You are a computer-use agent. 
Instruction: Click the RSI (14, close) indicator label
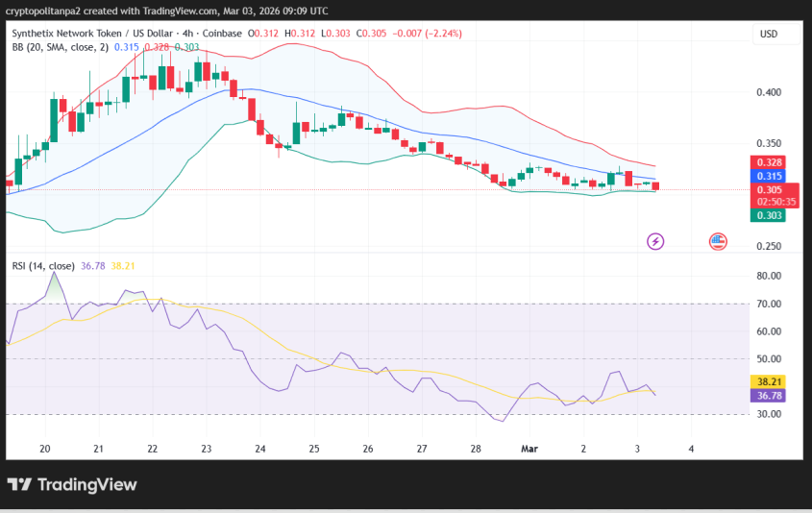coord(43,265)
